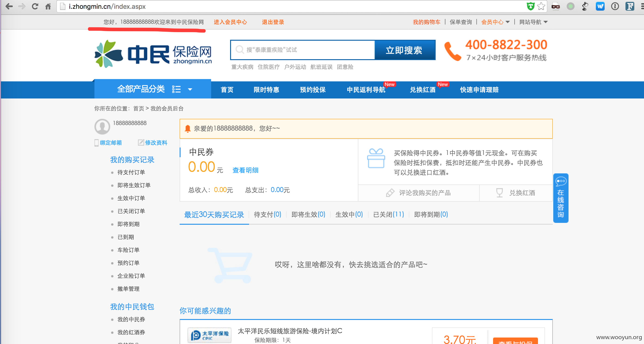Open 已关闭订单 in sidebar
This screenshot has height=344, width=644.
click(131, 211)
